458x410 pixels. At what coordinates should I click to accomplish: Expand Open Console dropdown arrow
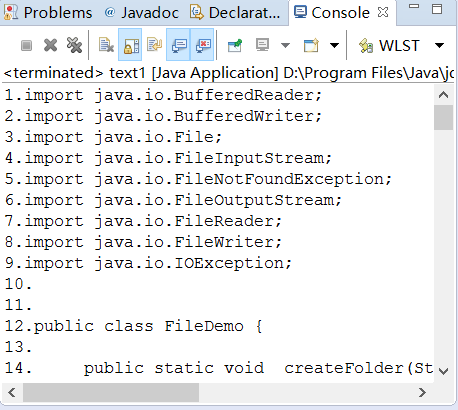click(334, 45)
